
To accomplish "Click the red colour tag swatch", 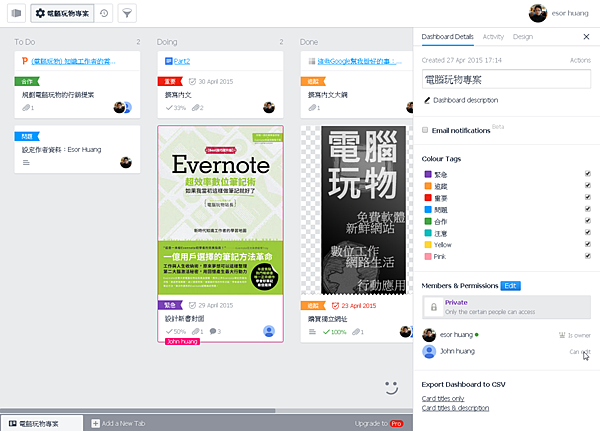I will 428,198.
